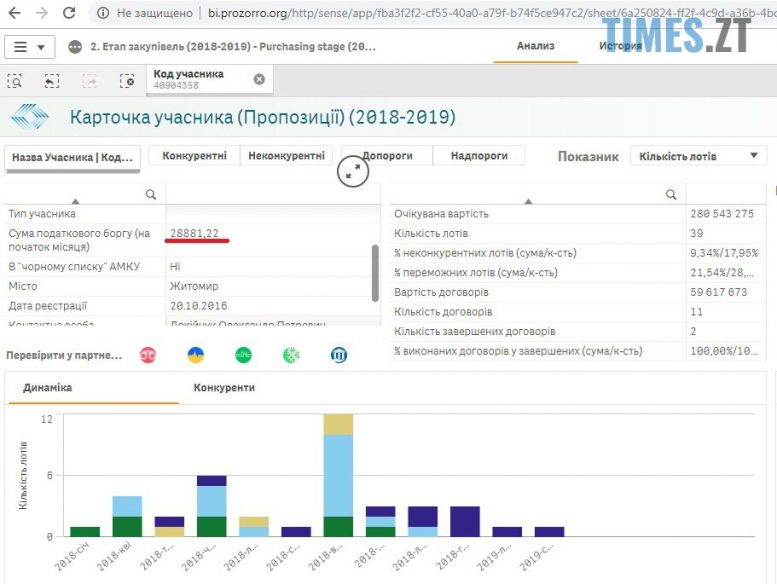Click the browser reload button
Viewport: 777px width, 584px height.
click(x=68, y=13)
